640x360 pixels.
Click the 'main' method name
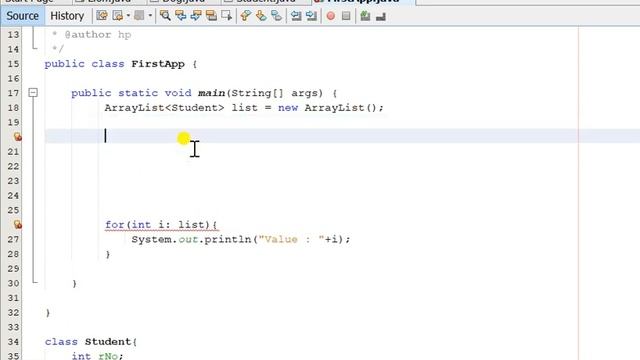tap(211, 93)
